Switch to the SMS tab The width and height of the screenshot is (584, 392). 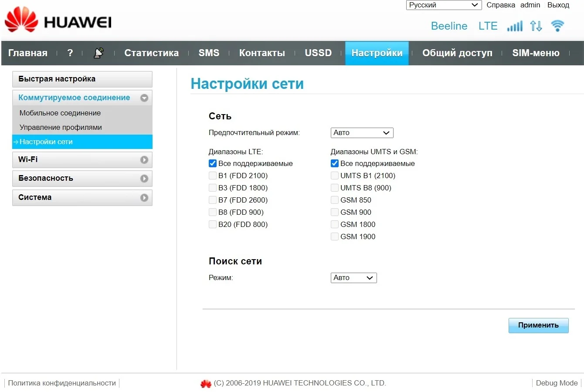click(209, 53)
